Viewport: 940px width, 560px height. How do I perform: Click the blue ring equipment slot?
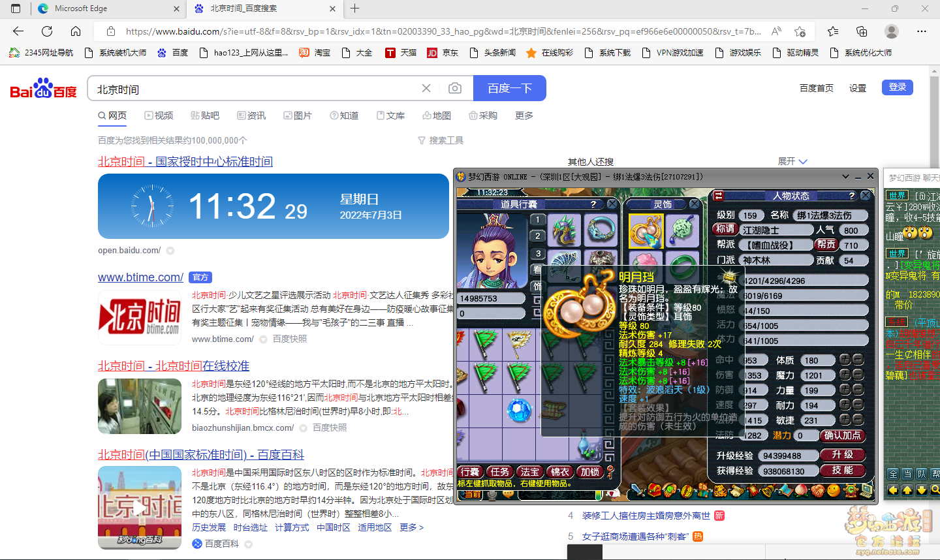coord(601,230)
